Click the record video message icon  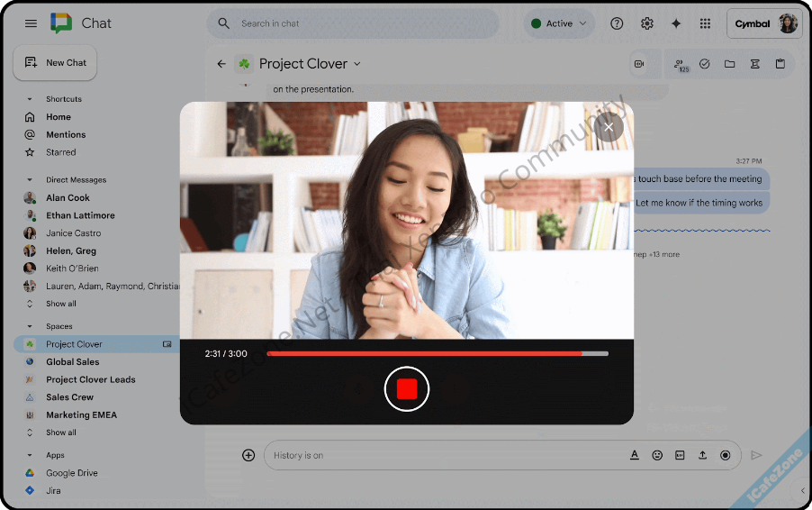point(725,456)
